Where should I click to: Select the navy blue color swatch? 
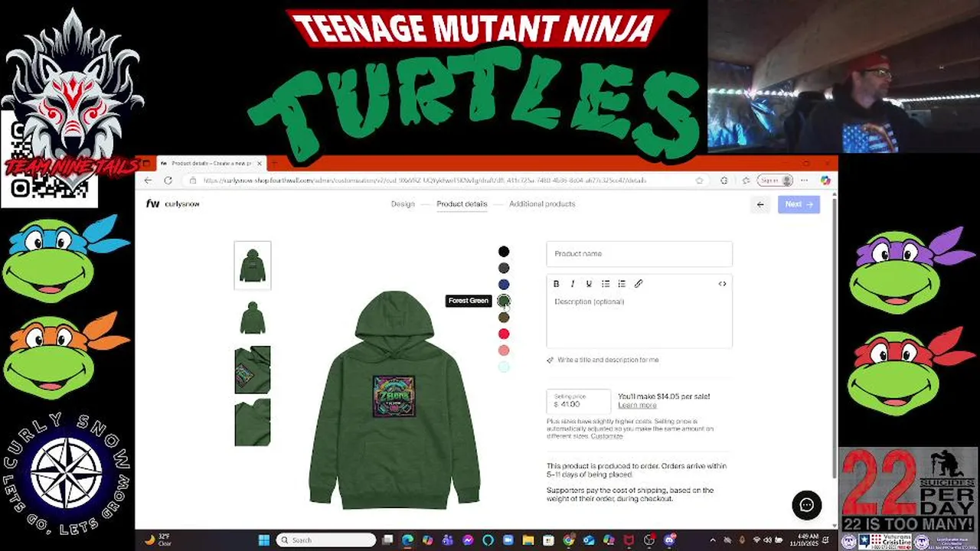point(504,285)
